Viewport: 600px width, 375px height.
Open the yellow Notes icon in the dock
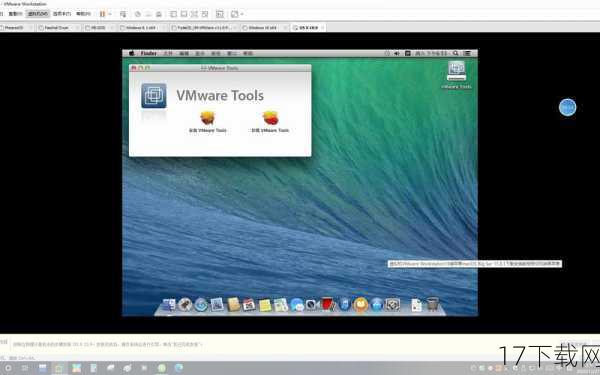point(265,305)
